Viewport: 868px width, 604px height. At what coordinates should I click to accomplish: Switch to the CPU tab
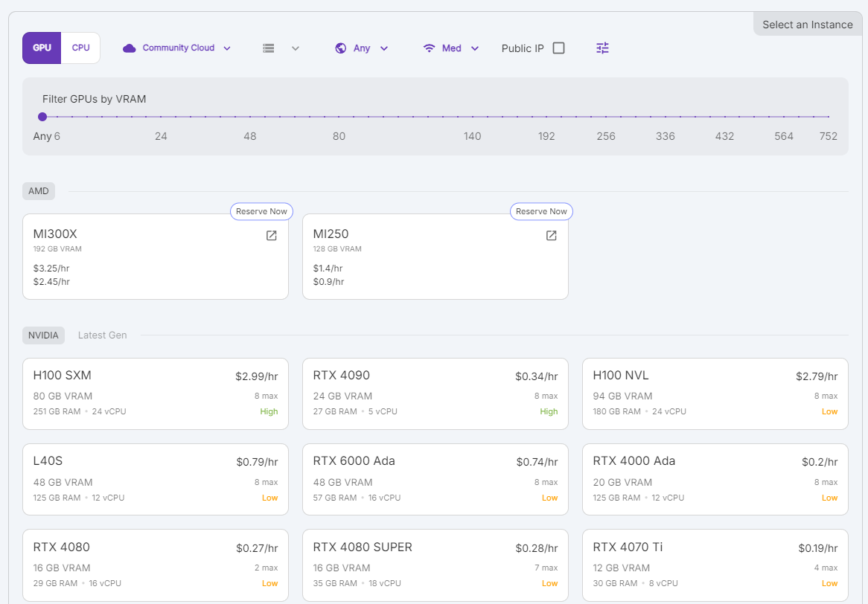coord(80,47)
